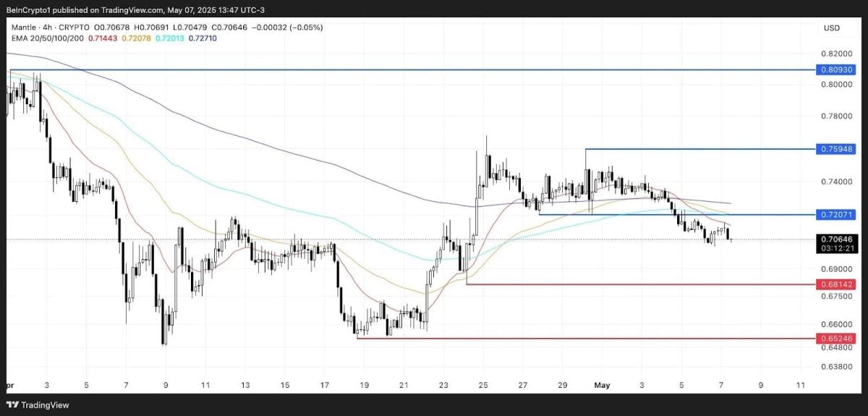Click the 0.78000 tick on price axis
868x416 pixels.
pos(835,116)
